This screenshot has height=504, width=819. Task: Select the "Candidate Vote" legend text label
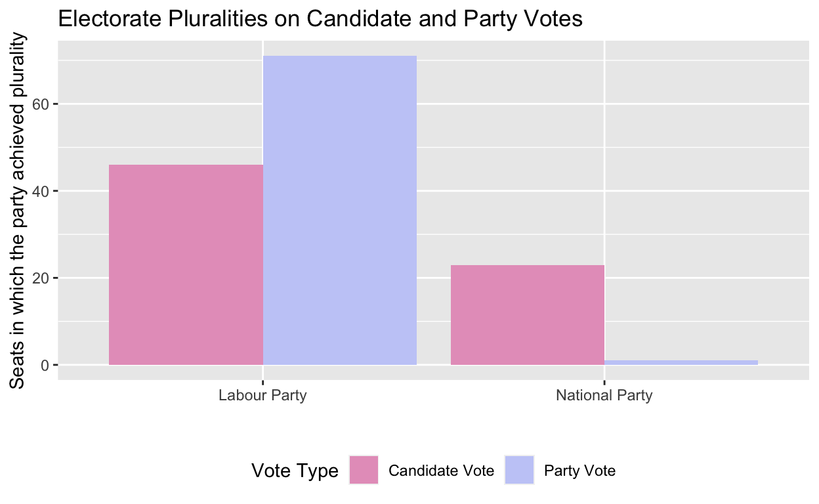coord(441,471)
